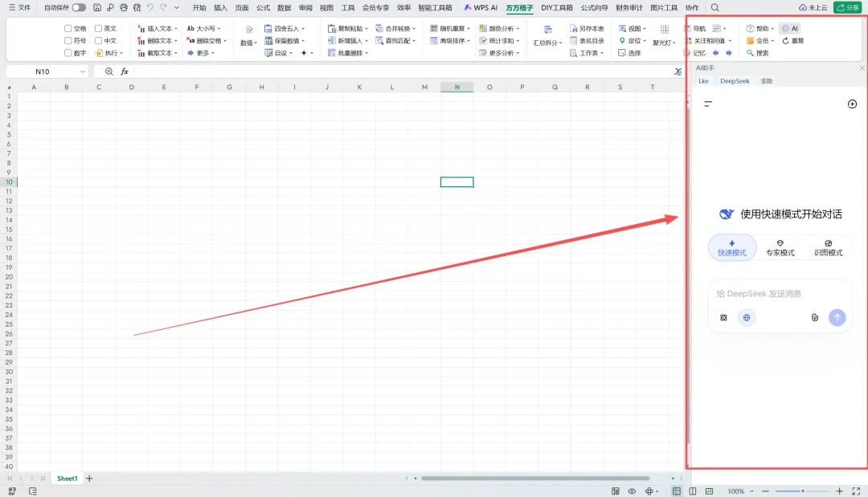
Task: Click the 表名目录 tool
Action: tap(587, 41)
